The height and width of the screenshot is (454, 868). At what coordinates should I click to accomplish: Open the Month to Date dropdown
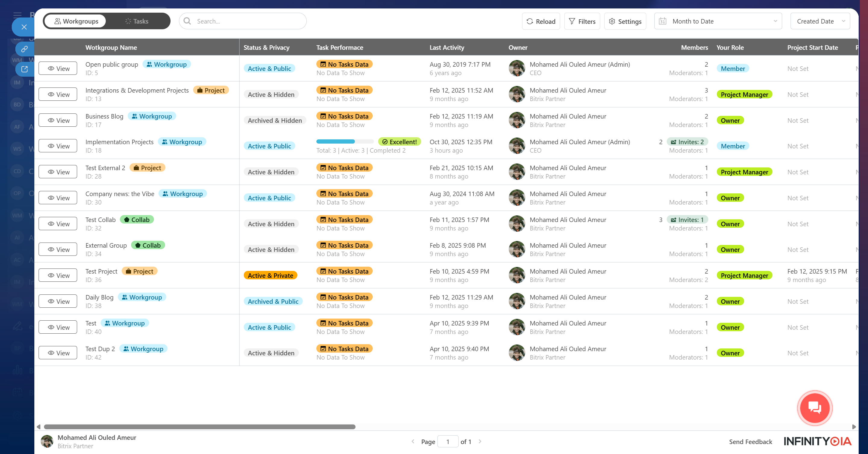point(718,21)
